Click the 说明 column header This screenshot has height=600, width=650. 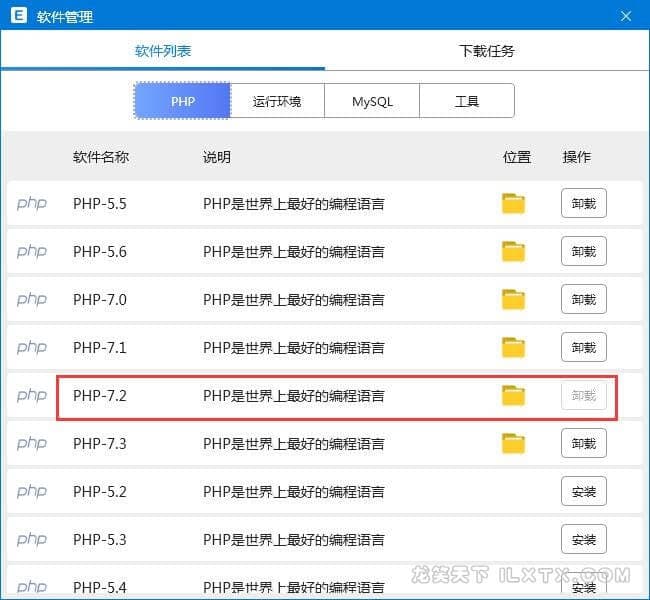216,157
